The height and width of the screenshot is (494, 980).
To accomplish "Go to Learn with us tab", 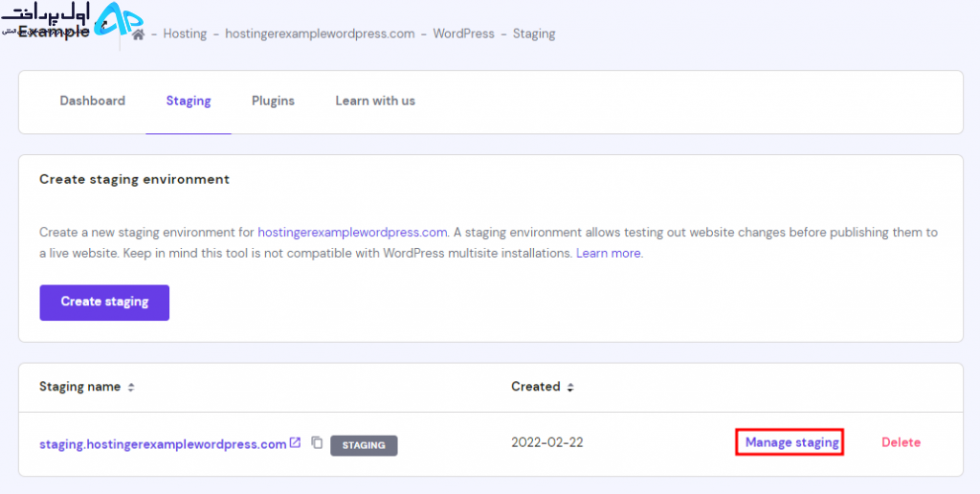I will [375, 101].
